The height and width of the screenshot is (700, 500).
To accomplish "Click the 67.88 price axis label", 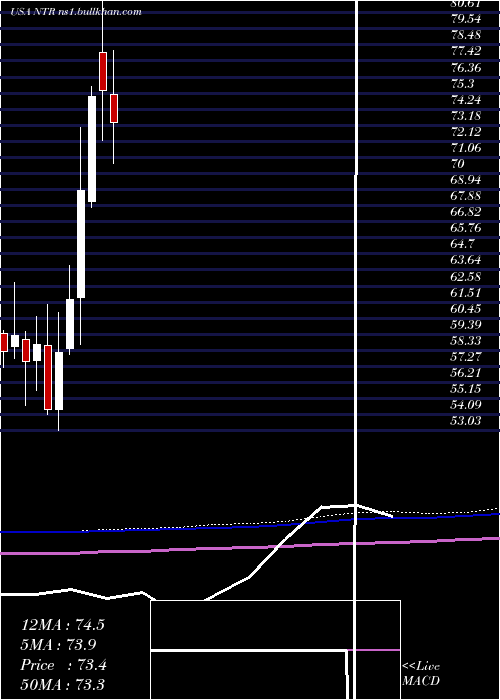I will 465,196.
